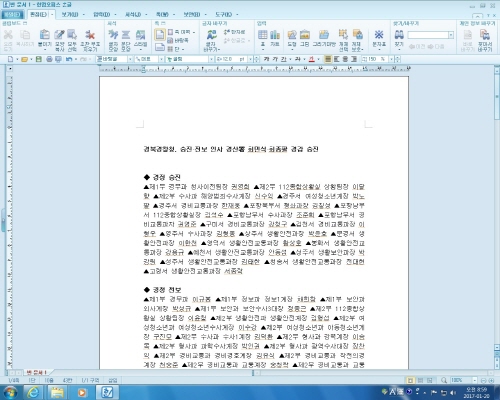Select portrait page orientation icon
The height and width of the screenshot is (400, 500).
160,34
